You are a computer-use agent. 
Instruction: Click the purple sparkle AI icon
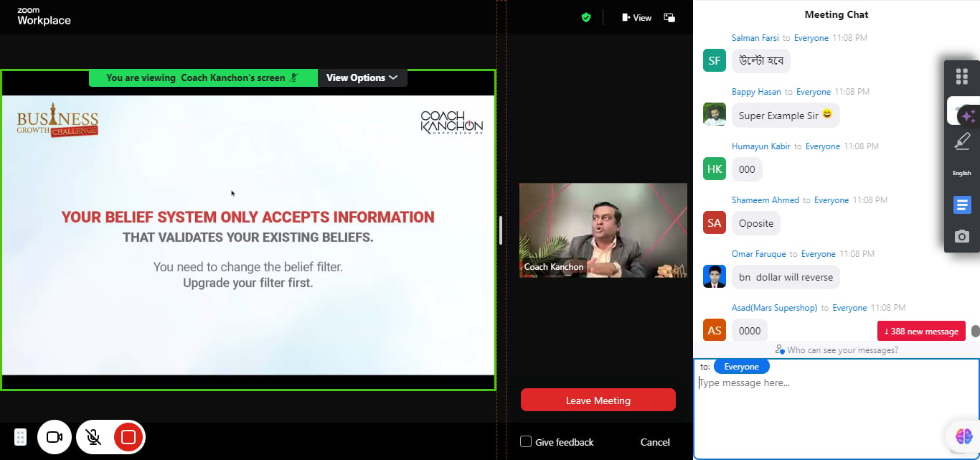click(967, 115)
